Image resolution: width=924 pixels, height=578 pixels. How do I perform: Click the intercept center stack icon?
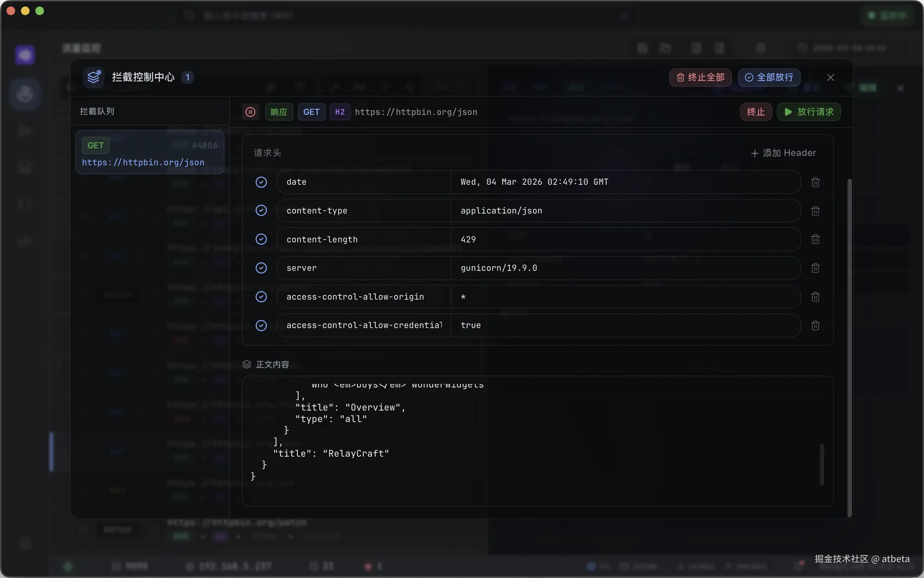(x=94, y=77)
